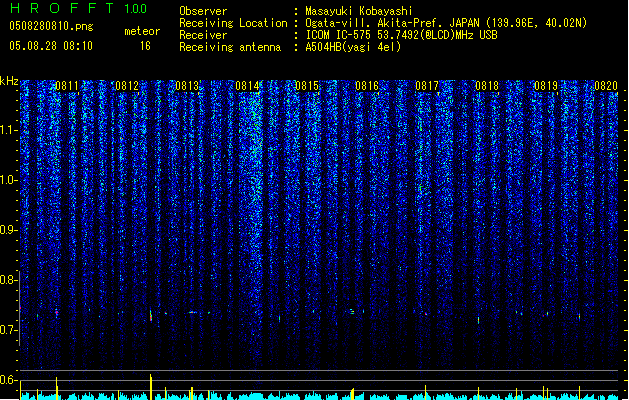
Task: Click the 0.9 frequency axis label
Action: pyautogui.click(x=8, y=230)
